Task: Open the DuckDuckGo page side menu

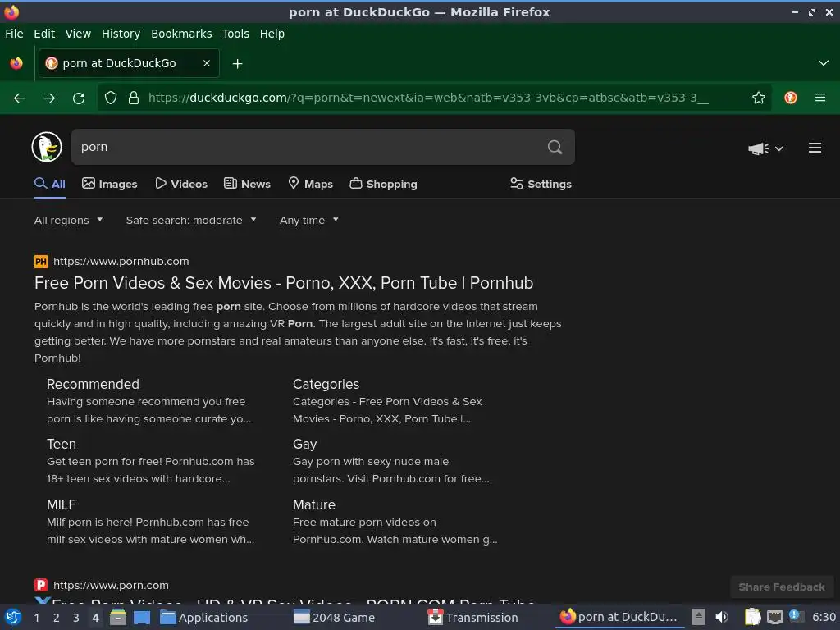Action: tap(815, 148)
